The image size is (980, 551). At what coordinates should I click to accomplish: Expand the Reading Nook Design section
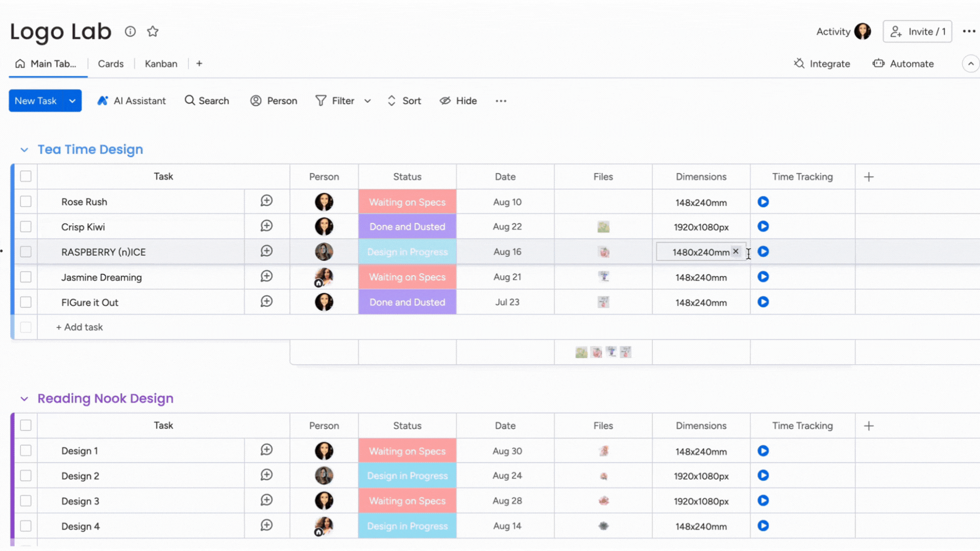24,397
